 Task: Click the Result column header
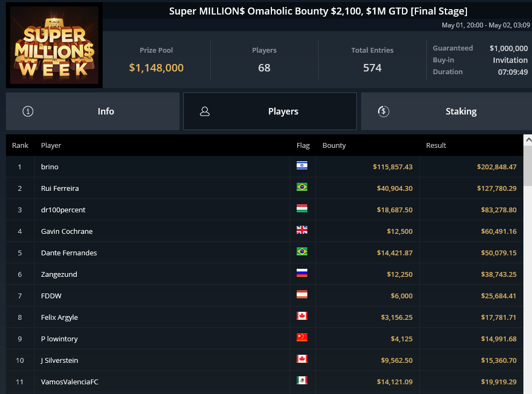click(x=436, y=145)
